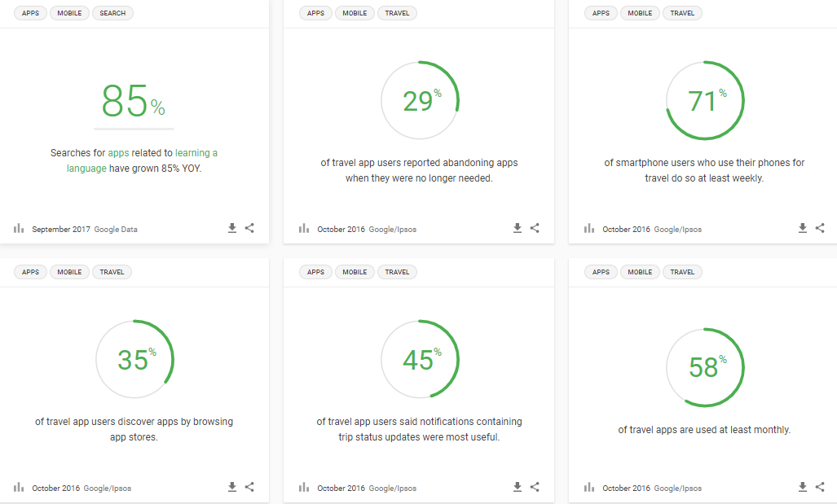Open the bar chart icon on the 85% card
Image resolution: width=837 pixels, height=504 pixels.
point(19,228)
